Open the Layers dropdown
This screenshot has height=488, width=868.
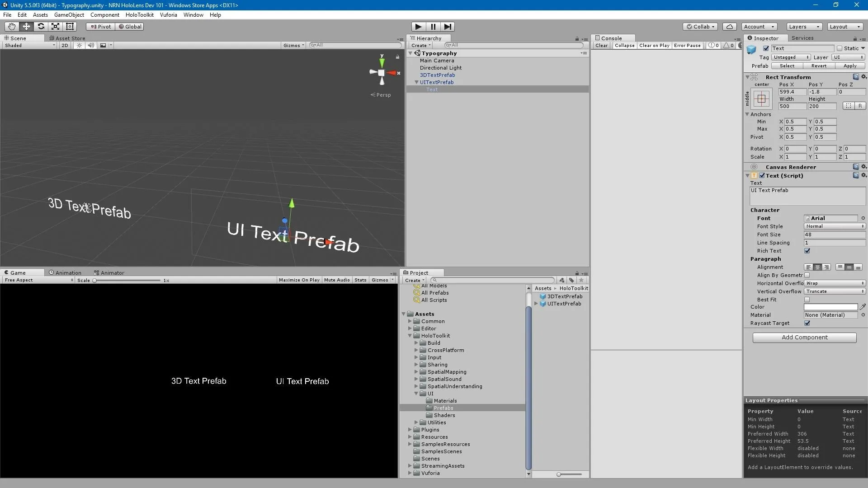(x=804, y=27)
